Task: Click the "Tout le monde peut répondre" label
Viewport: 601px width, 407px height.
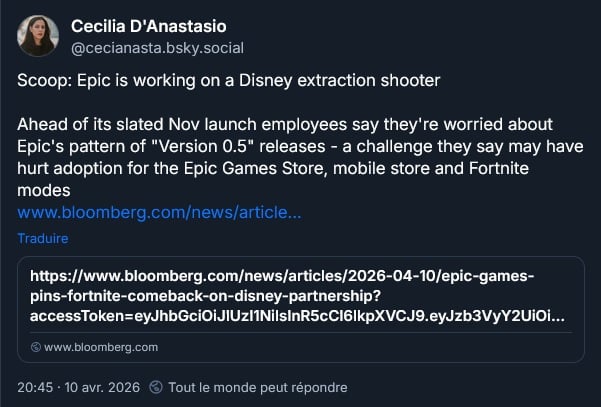Action: (258, 387)
